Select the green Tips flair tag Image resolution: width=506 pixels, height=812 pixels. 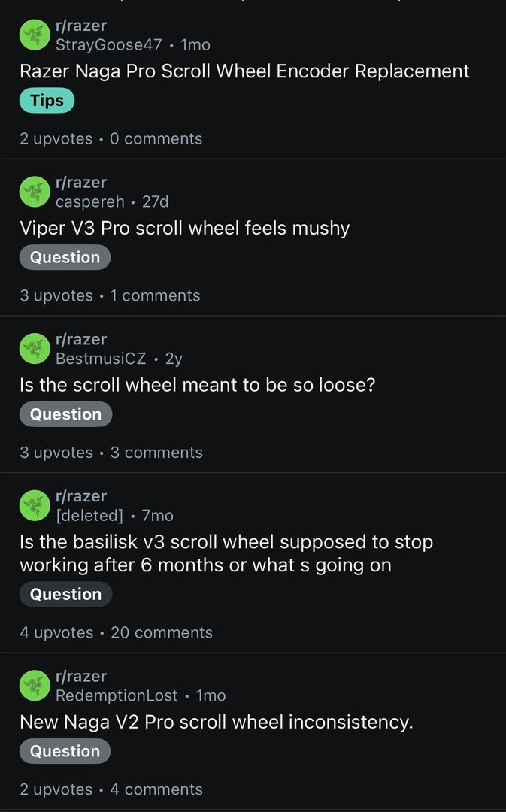pos(47,100)
